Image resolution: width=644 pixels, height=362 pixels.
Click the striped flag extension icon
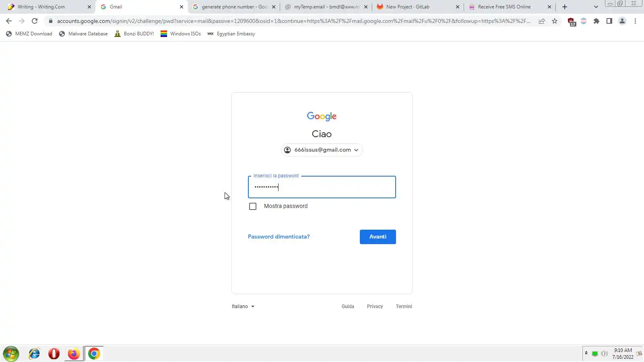point(584,21)
